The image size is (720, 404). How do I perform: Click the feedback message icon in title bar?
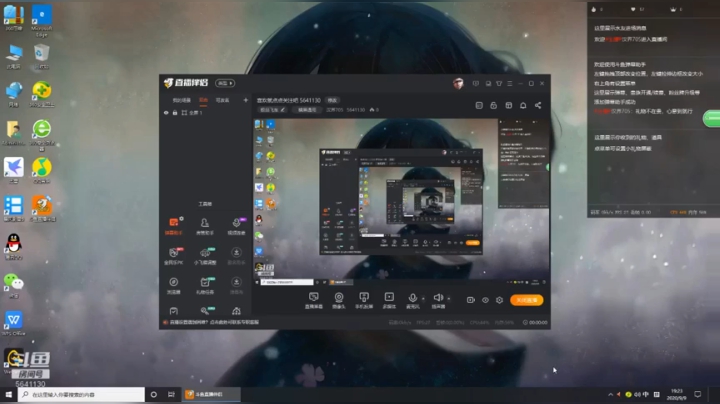point(476,84)
